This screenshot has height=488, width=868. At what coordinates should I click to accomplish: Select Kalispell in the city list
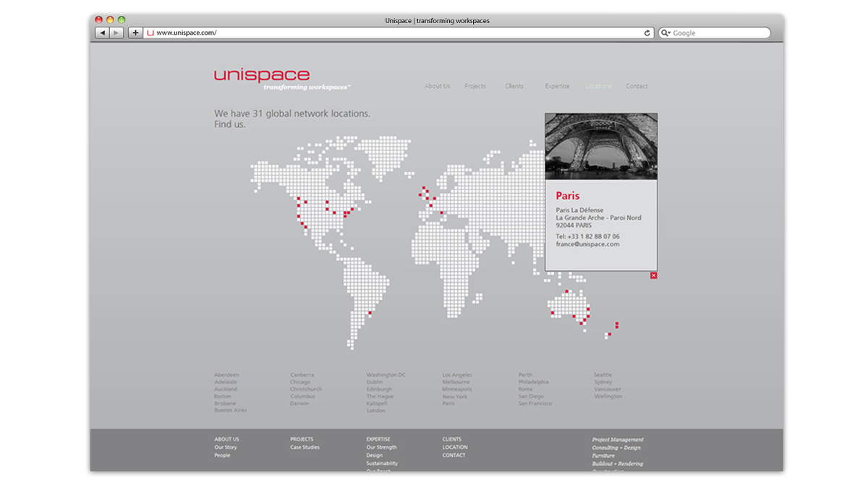(377, 403)
